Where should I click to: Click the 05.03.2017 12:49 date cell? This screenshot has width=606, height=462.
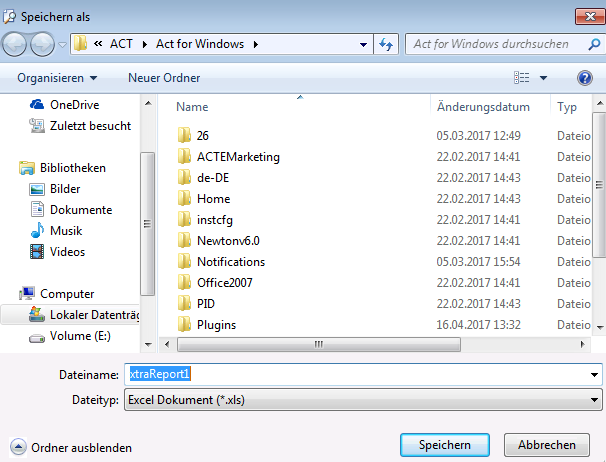tap(478, 136)
